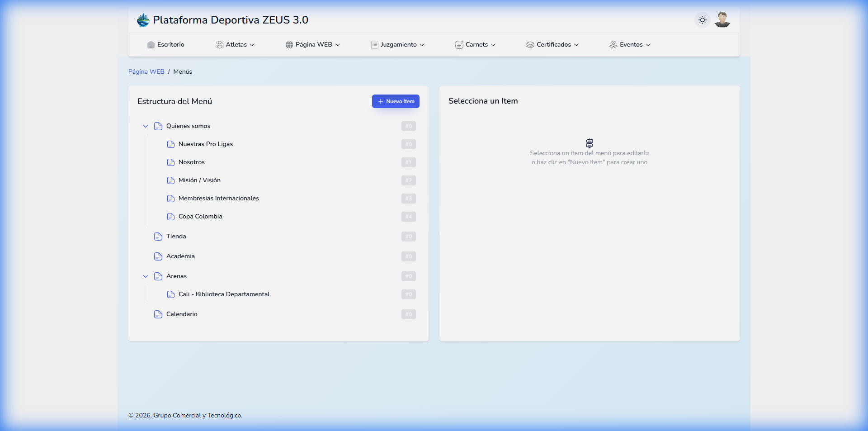Image resolution: width=868 pixels, height=431 pixels.
Task: Click the #1 order badge next to Nosotros
Action: (x=408, y=162)
